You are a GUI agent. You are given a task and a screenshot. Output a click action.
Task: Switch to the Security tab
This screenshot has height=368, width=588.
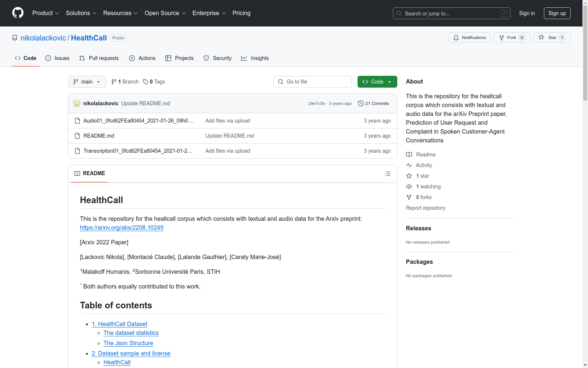coord(218,58)
